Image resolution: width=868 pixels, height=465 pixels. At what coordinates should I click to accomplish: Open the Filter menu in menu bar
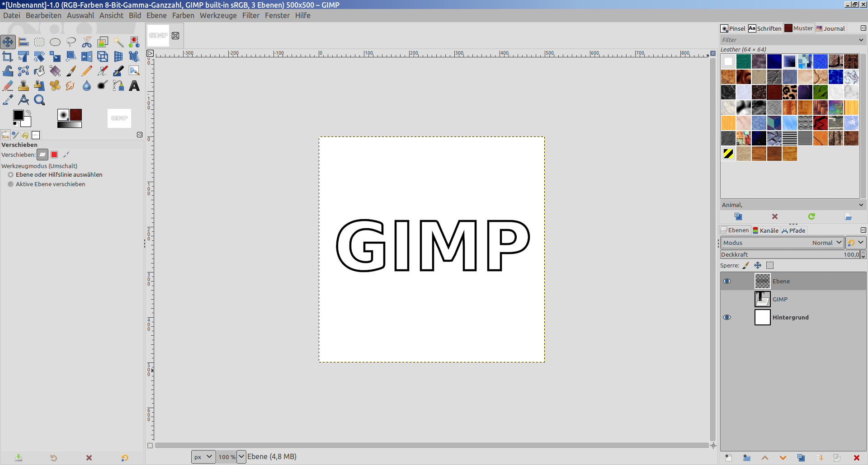pos(251,15)
